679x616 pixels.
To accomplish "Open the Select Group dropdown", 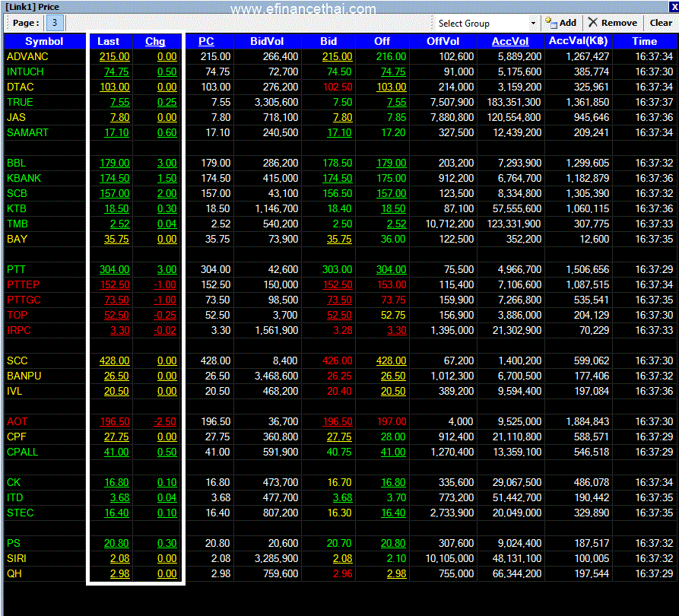I will pyautogui.click(x=533, y=24).
